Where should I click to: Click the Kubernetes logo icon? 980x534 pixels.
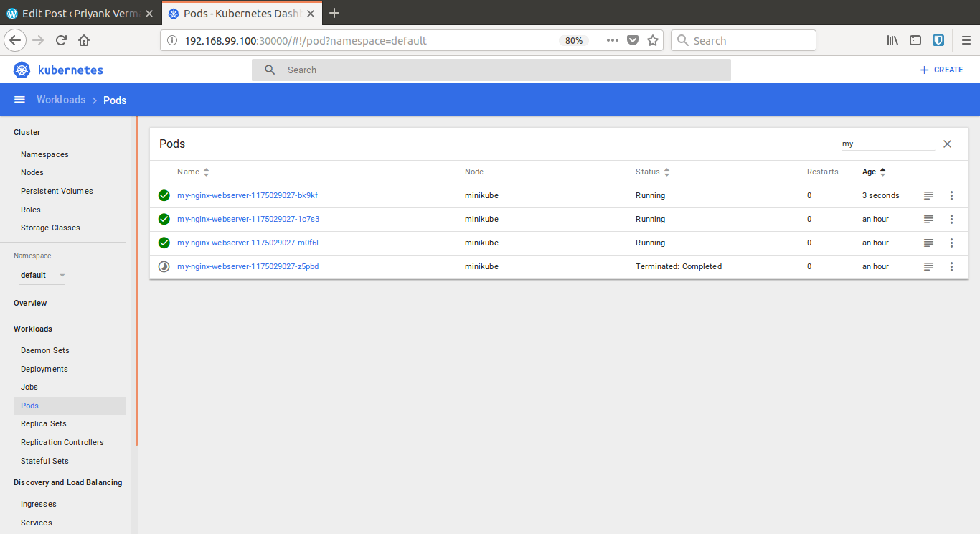(x=22, y=70)
